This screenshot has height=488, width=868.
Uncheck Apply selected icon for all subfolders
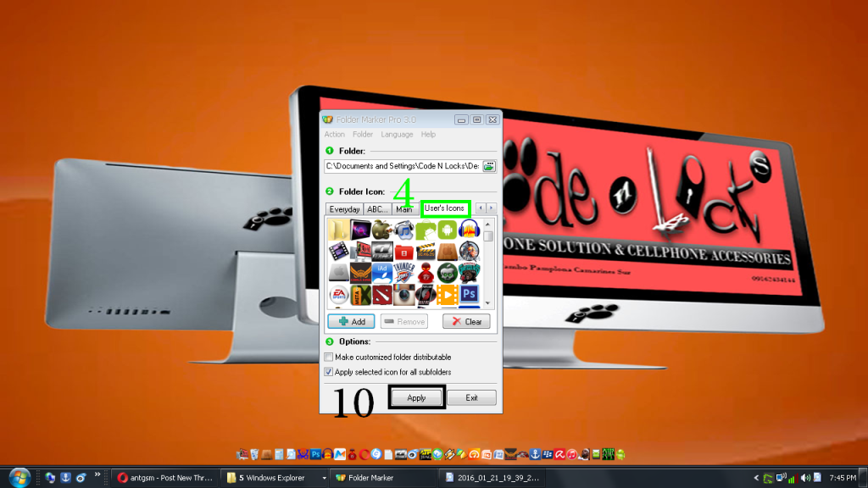(329, 372)
